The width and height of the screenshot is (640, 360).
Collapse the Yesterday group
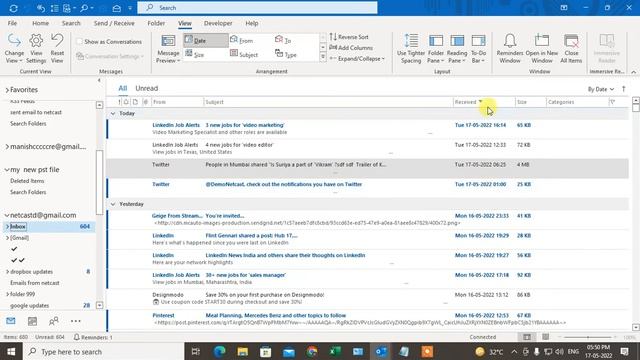coord(113,204)
